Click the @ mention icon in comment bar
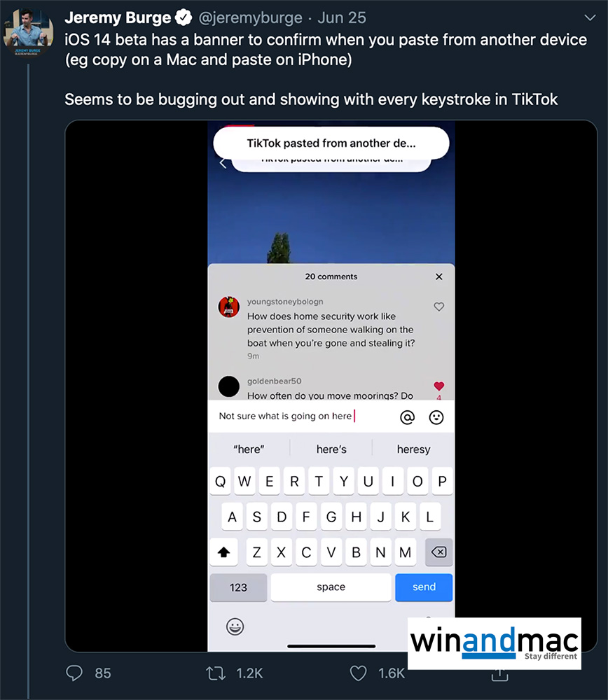 (407, 417)
